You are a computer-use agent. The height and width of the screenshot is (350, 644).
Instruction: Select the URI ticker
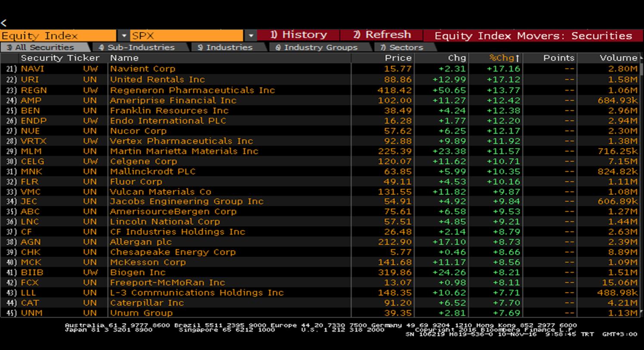point(30,80)
